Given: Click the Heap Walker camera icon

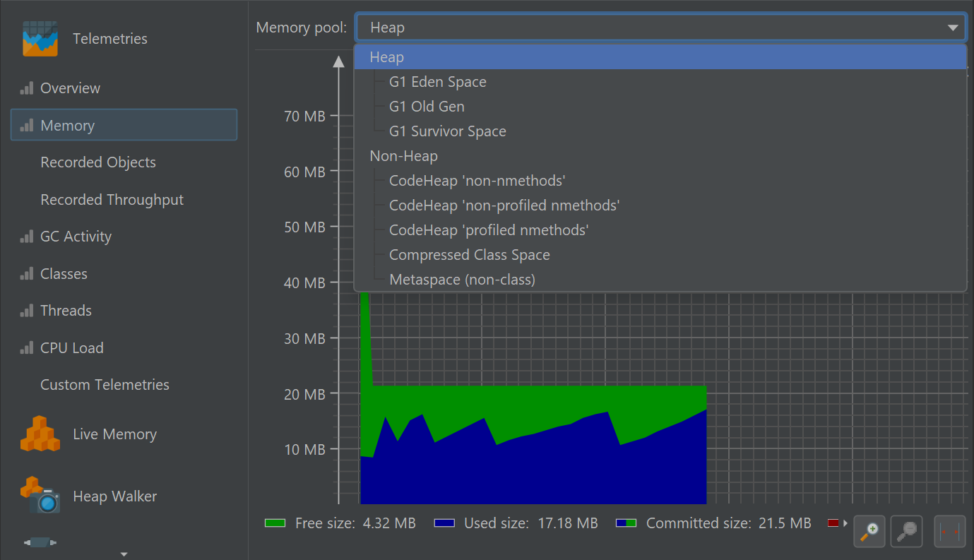Looking at the screenshot, I should pos(40,496).
